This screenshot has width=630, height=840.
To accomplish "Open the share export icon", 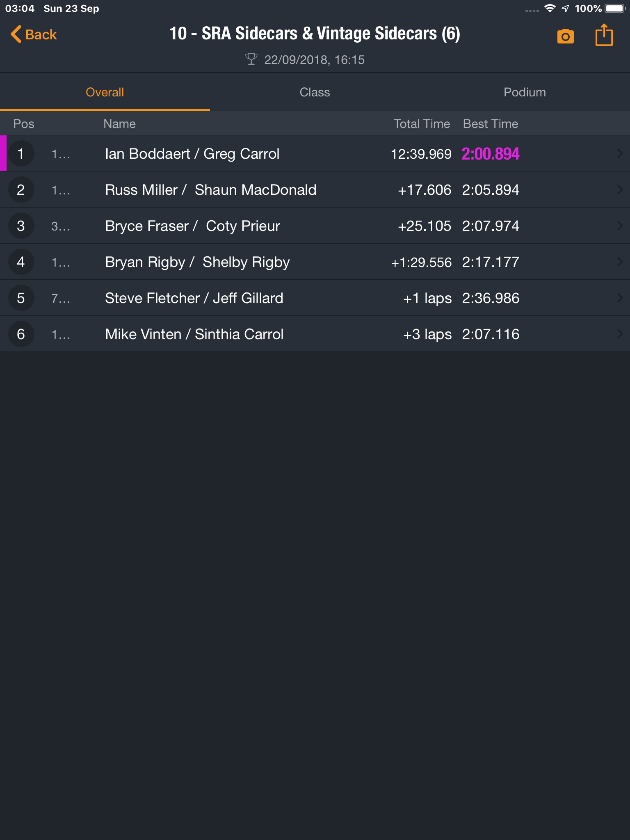I will click(604, 35).
